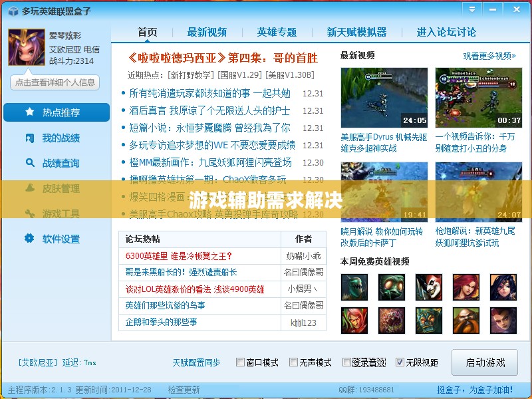Open the Dyrus 机械先驱 video thumbnail
The width and height of the screenshot is (532, 399).
point(384,98)
